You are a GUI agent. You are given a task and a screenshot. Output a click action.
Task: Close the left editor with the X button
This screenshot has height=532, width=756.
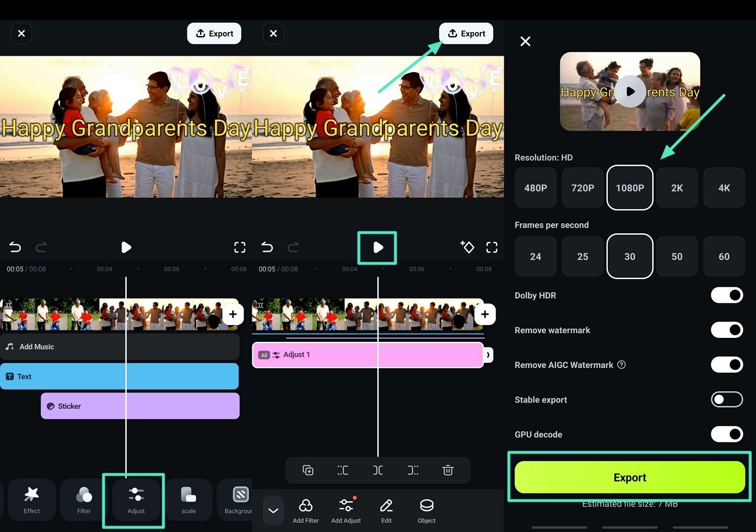(x=22, y=34)
